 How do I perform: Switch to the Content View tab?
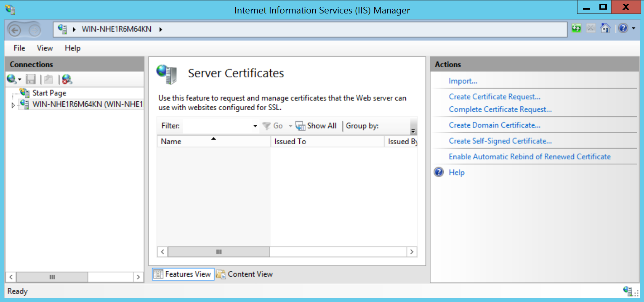tap(245, 274)
